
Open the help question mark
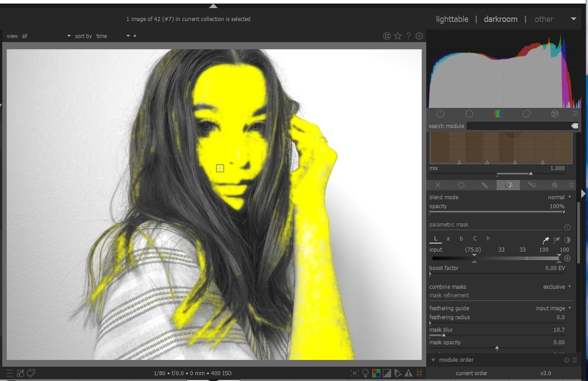(x=409, y=36)
